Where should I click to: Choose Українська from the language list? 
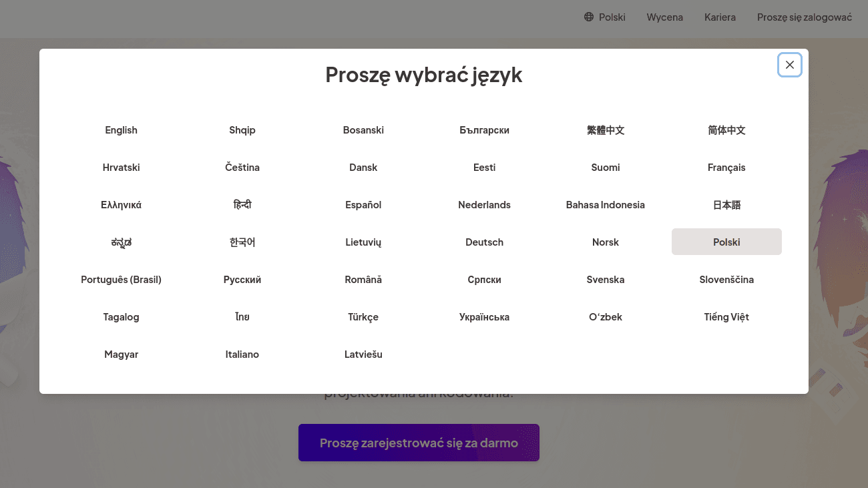click(484, 316)
